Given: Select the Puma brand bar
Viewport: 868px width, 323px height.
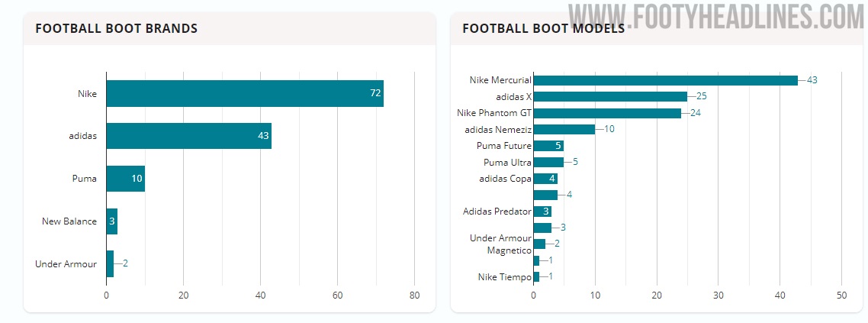Looking at the screenshot, I should click(x=125, y=179).
